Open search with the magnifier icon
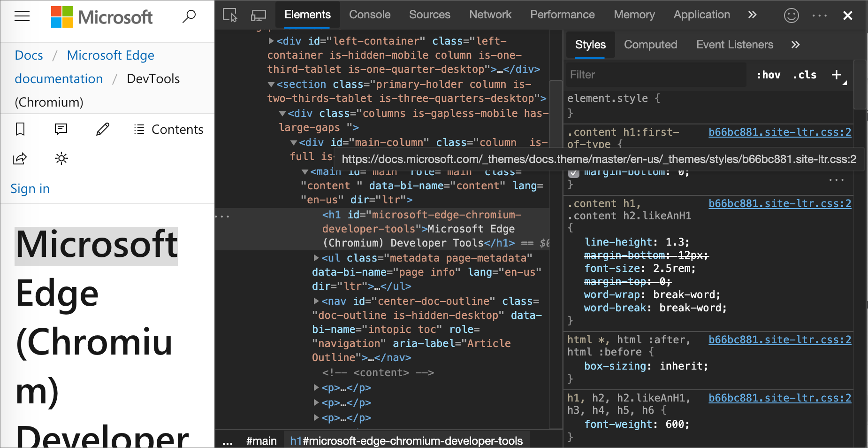This screenshot has width=868, height=448. (189, 16)
